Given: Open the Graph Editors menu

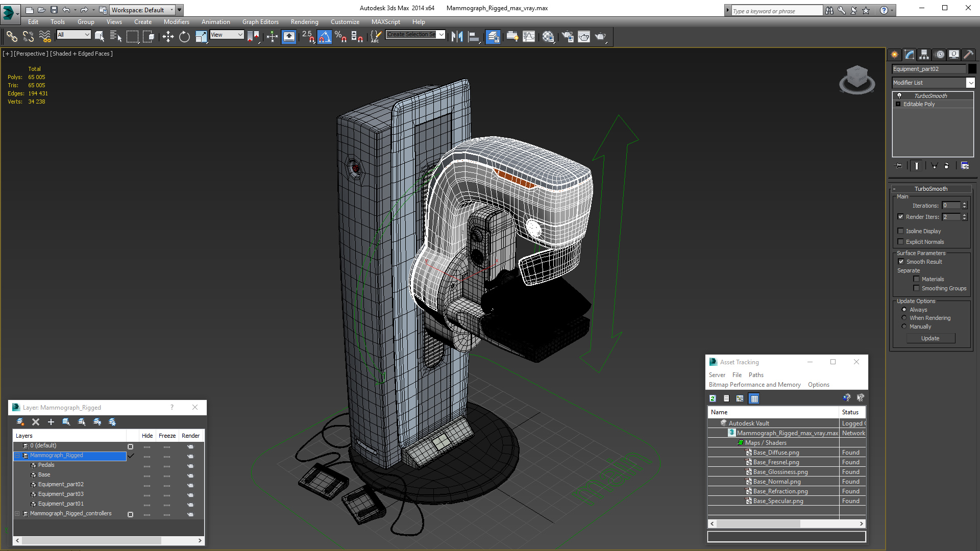Looking at the screenshot, I should [260, 22].
